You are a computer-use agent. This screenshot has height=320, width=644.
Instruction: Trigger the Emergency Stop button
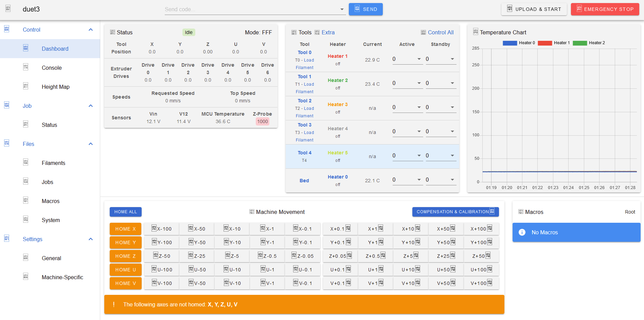coord(605,9)
